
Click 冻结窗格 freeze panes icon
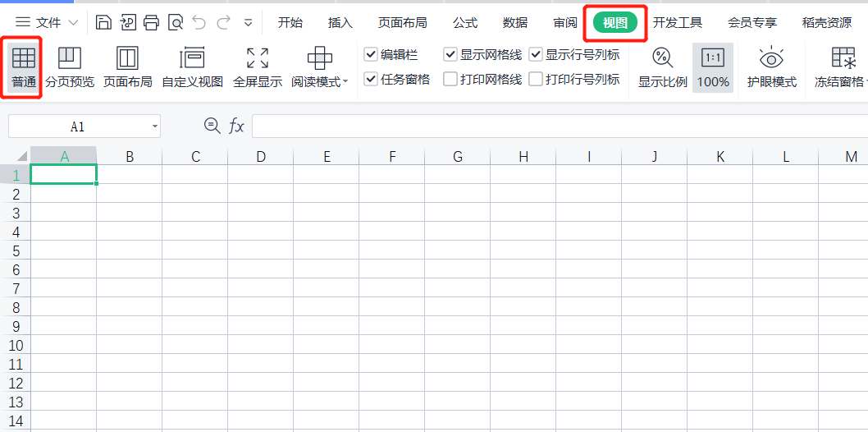[x=843, y=57]
